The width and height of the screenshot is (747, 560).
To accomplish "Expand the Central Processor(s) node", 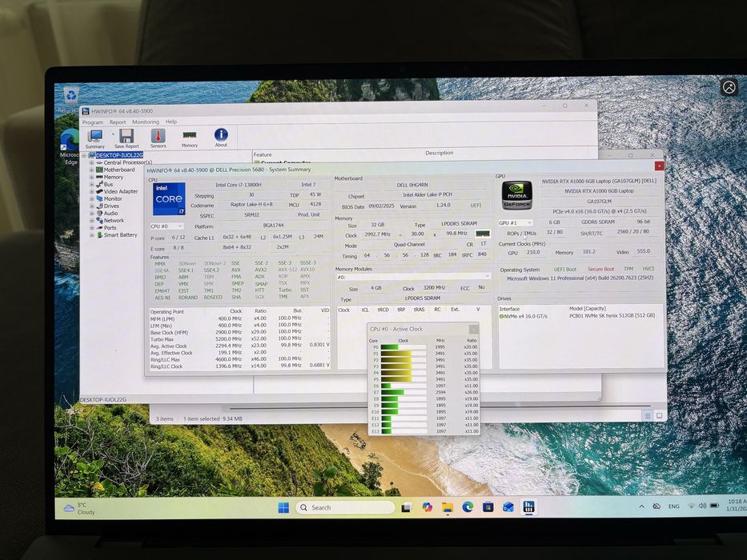I will pos(91,162).
